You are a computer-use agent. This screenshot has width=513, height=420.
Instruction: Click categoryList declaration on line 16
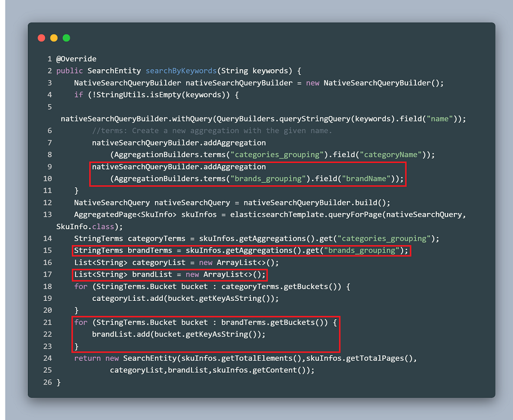(176, 262)
